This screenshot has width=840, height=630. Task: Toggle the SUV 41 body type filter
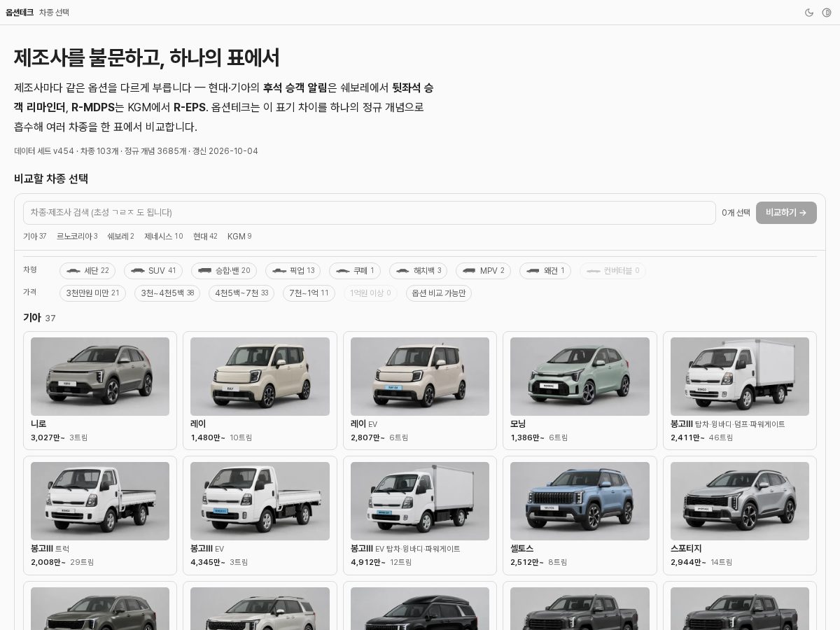tap(153, 271)
